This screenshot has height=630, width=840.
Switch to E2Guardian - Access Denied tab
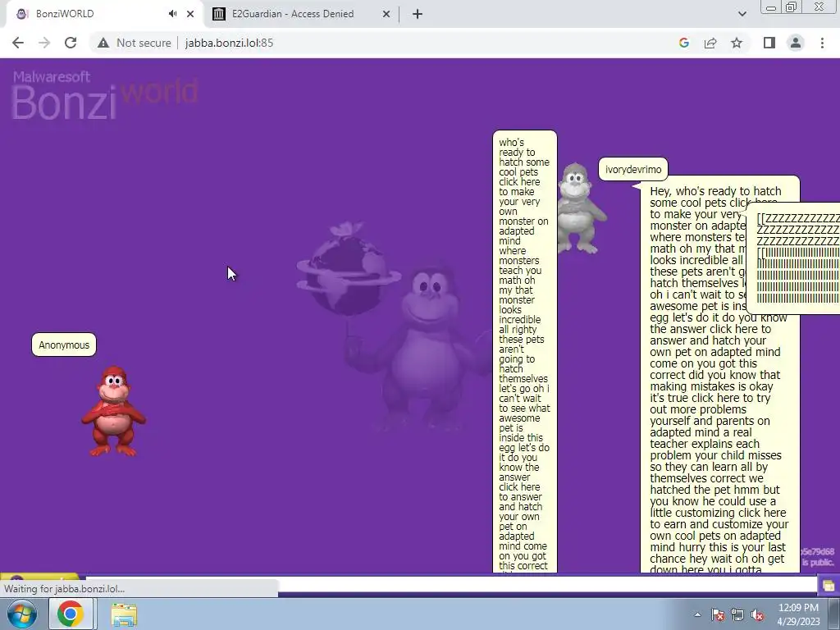[x=301, y=14]
